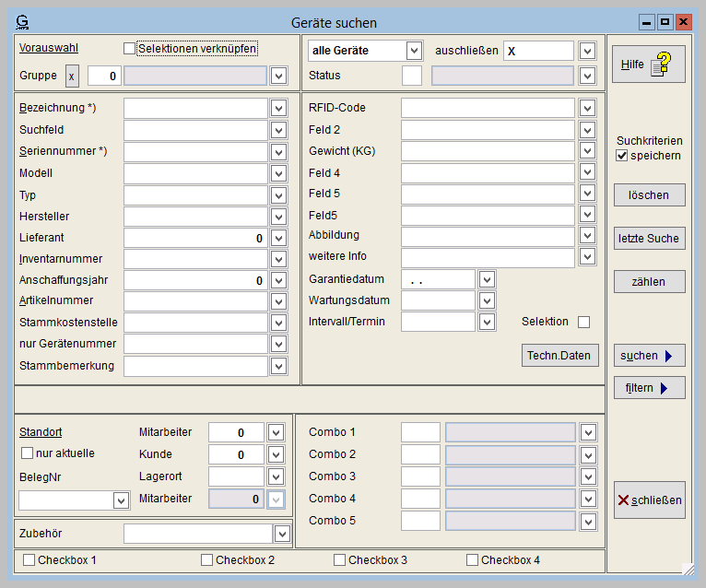This screenshot has width=706, height=588.
Task: Click the resize grip at window corner
Action: point(688,570)
